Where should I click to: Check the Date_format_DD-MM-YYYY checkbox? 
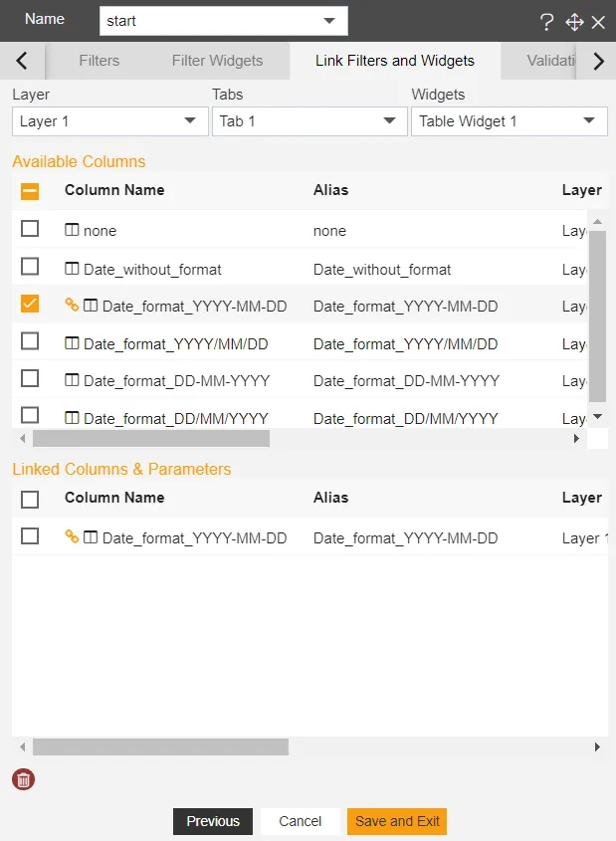point(30,378)
